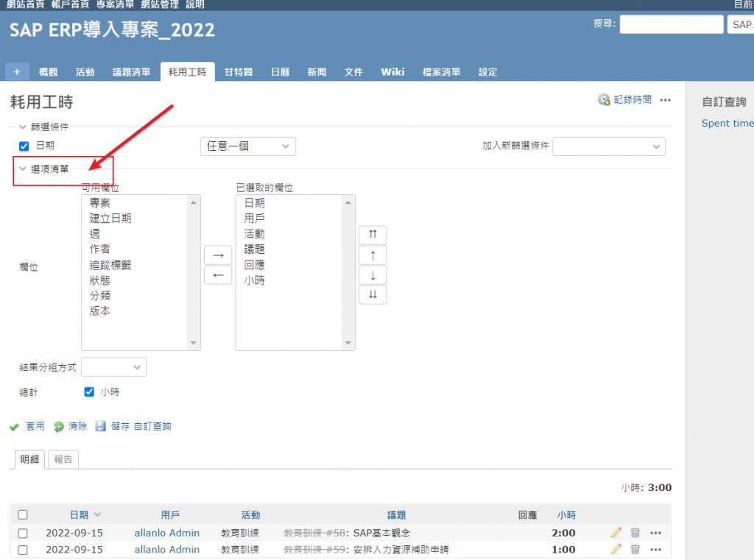Screen dimensions: 754x560
Task: Open the 議題清單 tab
Action: click(131, 72)
